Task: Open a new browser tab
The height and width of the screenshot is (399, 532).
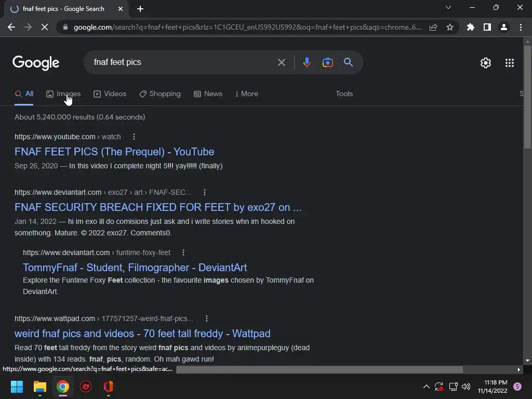Action: point(140,9)
